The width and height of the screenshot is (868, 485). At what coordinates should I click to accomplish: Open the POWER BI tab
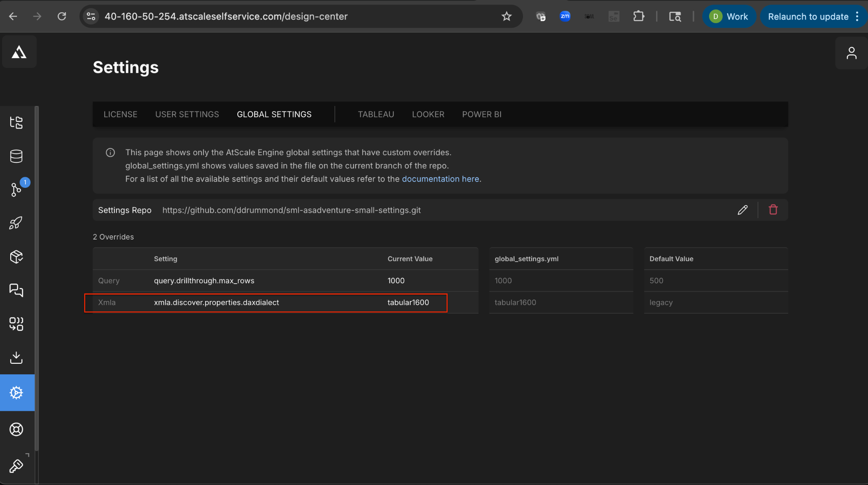click(x=481, y=114)
